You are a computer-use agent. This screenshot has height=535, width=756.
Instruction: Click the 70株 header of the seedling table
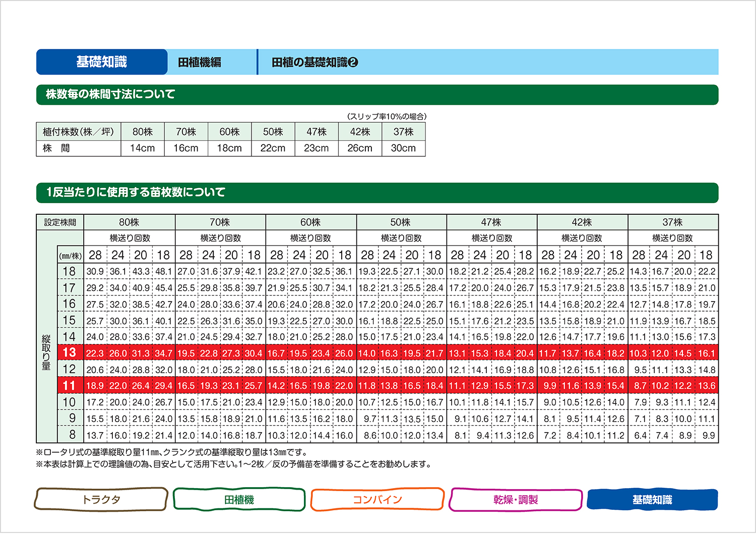pos(220,222)
